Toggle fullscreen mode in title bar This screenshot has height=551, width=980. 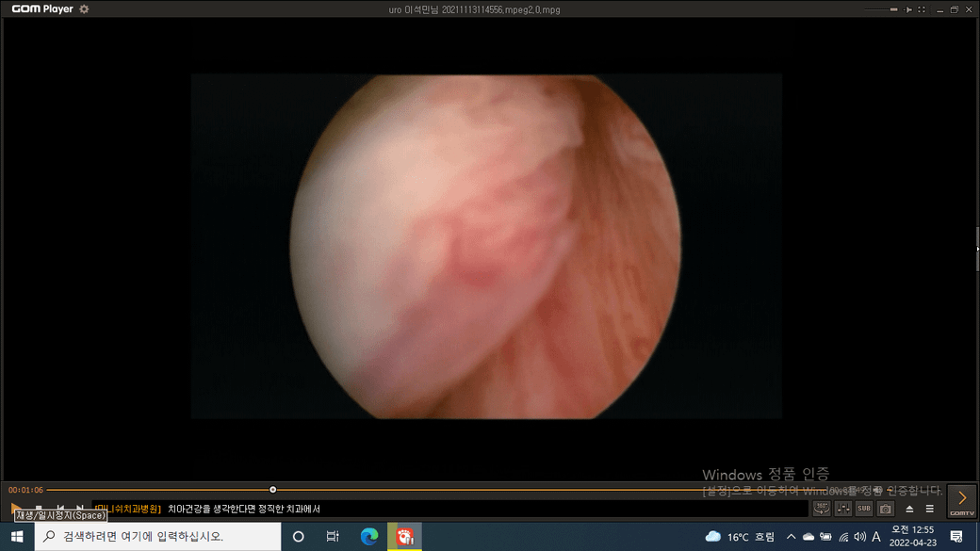(x=921, y=9)
